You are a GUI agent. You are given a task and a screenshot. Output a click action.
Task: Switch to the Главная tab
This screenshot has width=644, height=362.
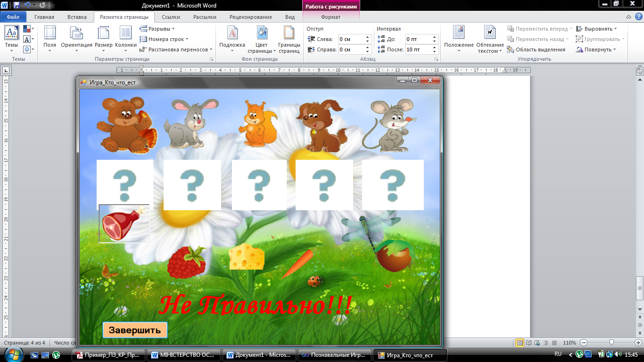click(44, 17)
